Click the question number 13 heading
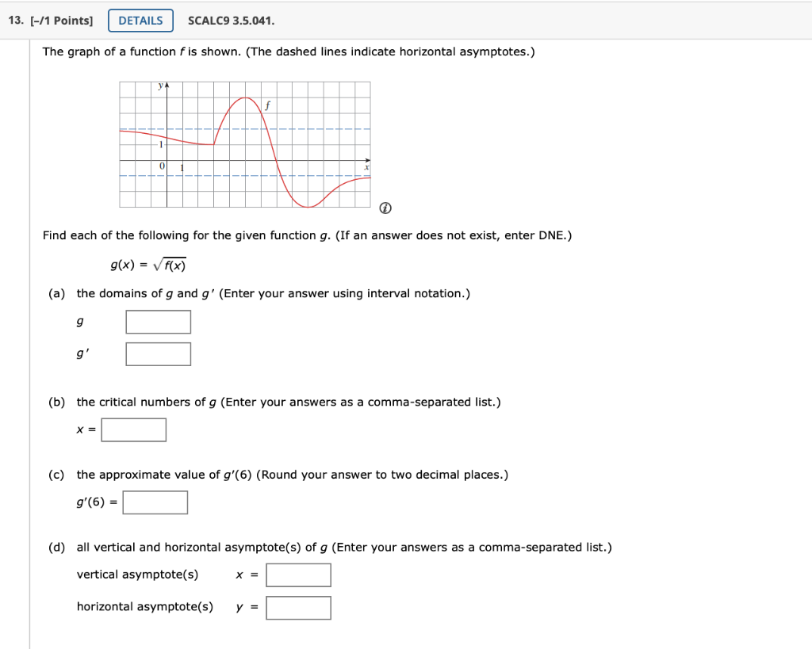The width and height of the screenshot is (812, 649). (x=14, y=21)
